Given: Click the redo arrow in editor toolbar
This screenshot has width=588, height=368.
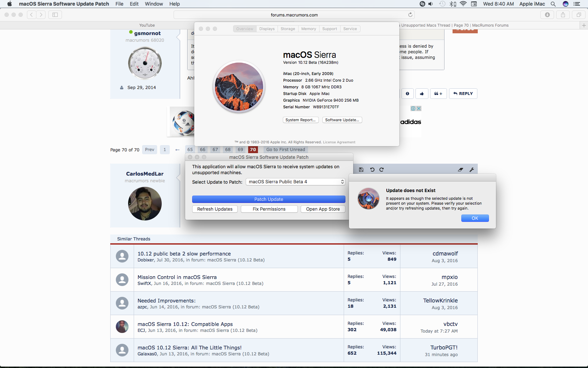Looking at the screenshot, I should pyautogui.click(x=381, y=170).
